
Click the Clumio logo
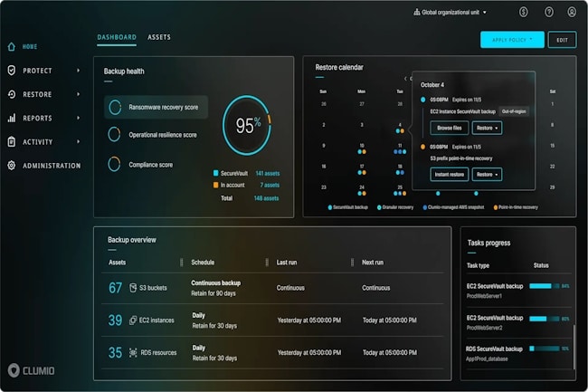31,370
